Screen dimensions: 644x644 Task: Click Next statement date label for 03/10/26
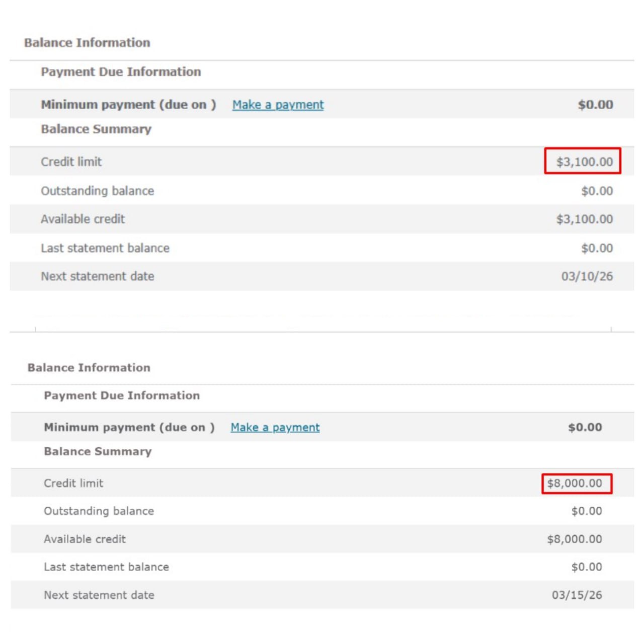[x=98, y=276]
